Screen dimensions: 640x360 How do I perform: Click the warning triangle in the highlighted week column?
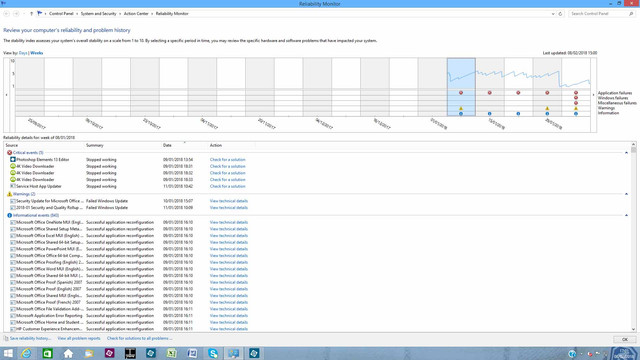tap(461, 109)
